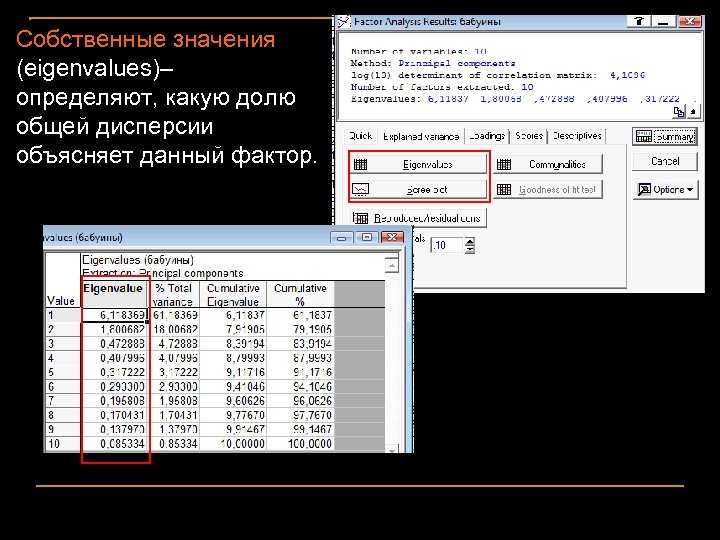Click the Goodness of fit test button
This screenshot has height=540, width=720.
548,189
